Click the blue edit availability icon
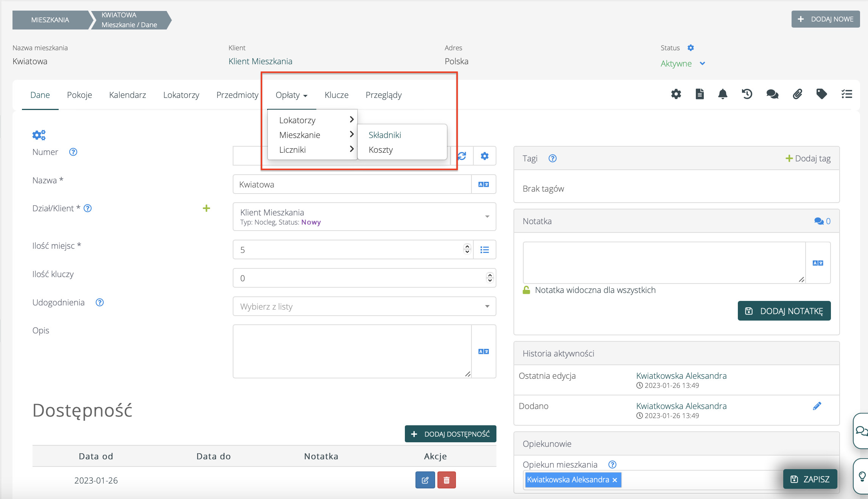 tap(425, 480)
